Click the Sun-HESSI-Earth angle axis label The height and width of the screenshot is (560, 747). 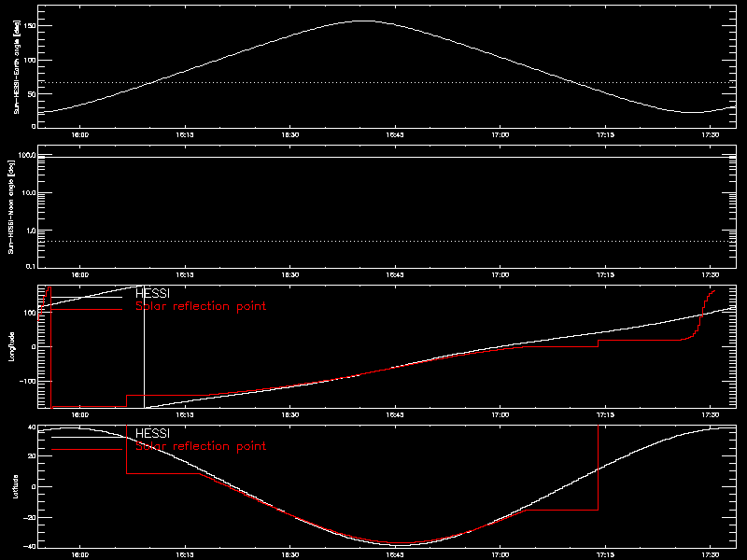(17, 67)
